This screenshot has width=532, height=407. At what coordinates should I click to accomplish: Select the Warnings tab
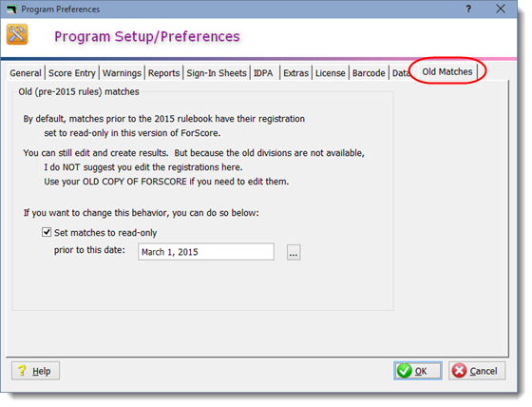point(122,73)
